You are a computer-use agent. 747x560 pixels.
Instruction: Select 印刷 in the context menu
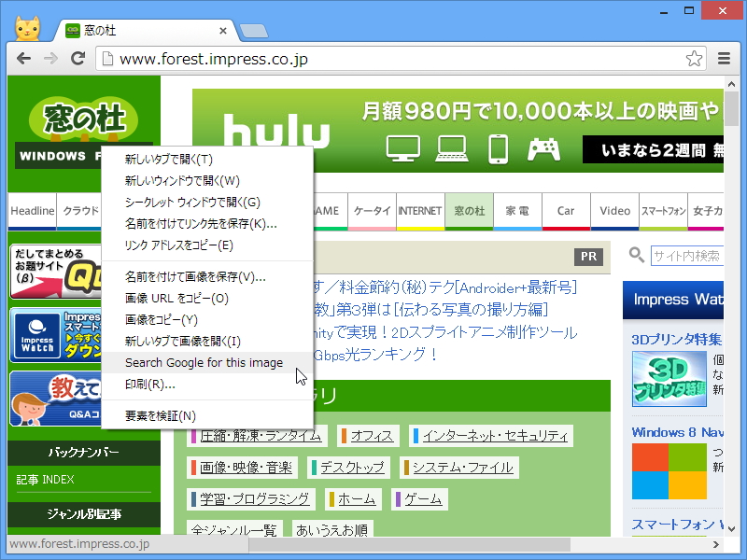click(x=151, y=385)
